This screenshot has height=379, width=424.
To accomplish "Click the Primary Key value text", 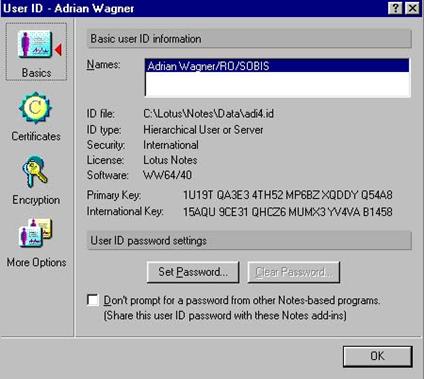I will (288, 195).
